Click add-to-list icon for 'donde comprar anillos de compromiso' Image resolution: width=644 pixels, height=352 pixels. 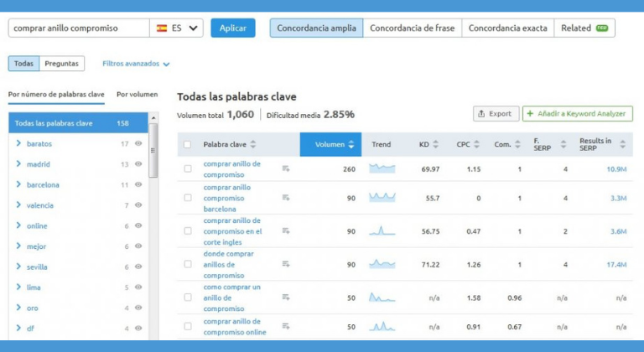pos(286,265)
